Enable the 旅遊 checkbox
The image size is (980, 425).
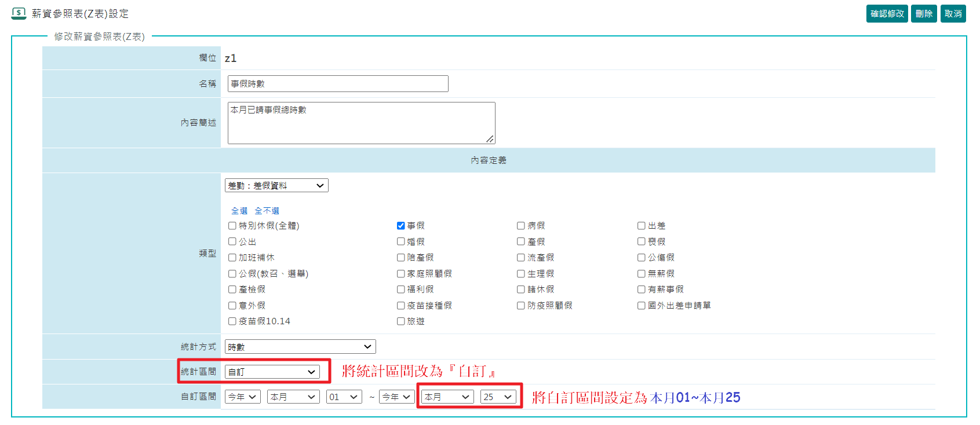[401, 321]
